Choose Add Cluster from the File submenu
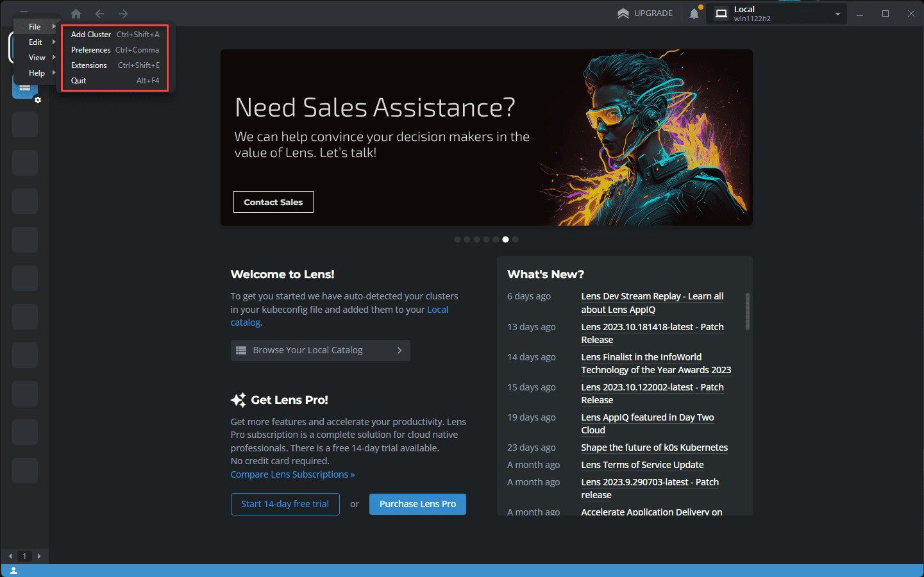Viewport: 924px width, 577px height. coord(115,35)
